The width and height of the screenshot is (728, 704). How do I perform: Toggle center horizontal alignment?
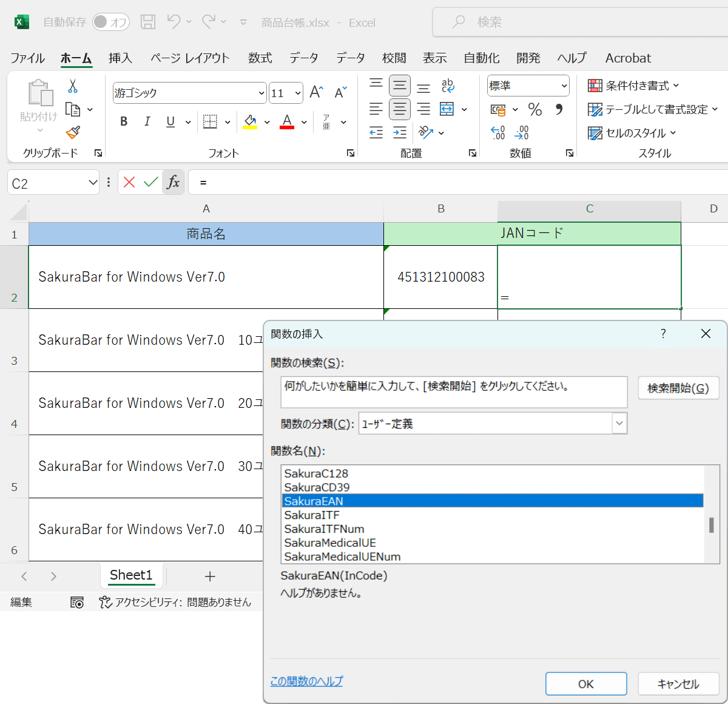pyautogui.click(x=400, y=109)
